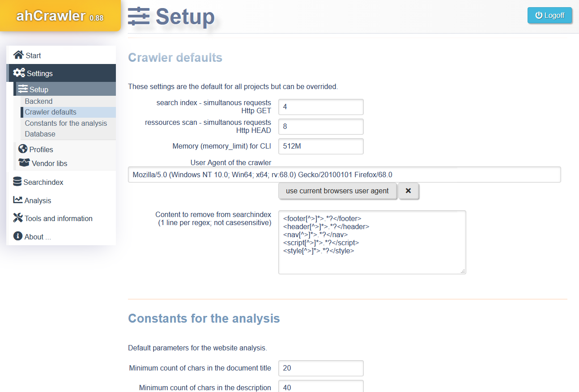Click the 'Constants for the analysis' section heading
This screenshot has width=579, height=392.
tap(204, 319)
